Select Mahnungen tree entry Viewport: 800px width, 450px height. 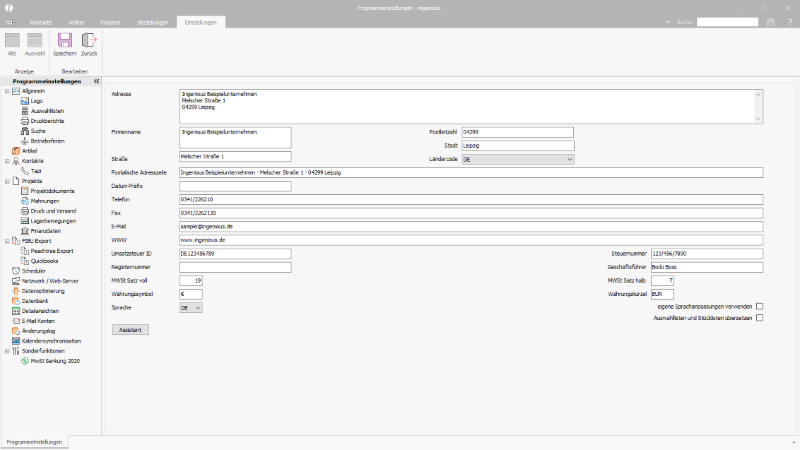(x=44, y=201)
